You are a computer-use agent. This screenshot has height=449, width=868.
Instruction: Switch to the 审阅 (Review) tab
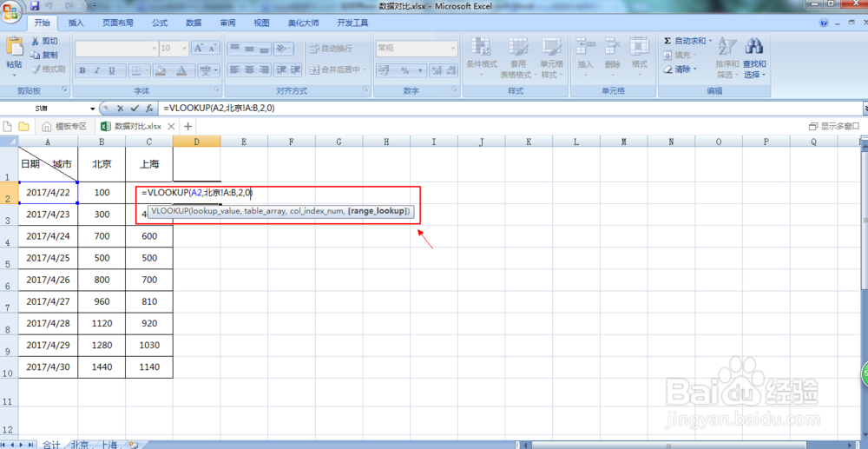(x=227, y=23)
